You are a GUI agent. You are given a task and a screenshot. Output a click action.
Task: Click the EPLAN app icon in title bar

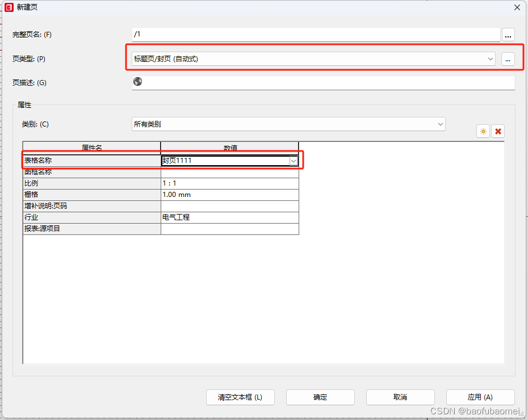tap(9, 7)
